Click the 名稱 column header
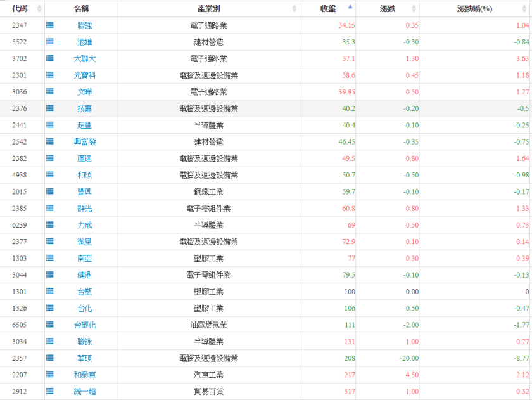Screen dimensions: 532x400 click(80, 9)
